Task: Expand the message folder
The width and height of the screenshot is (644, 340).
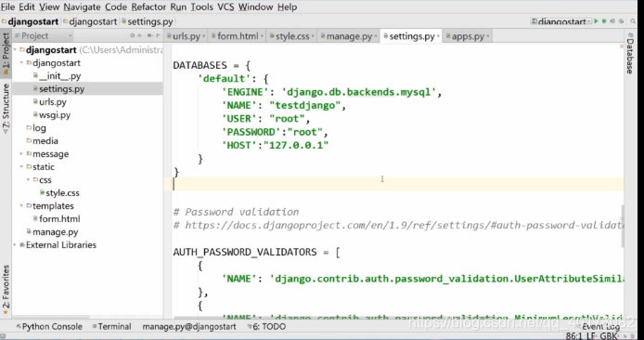Action: click(x=21, y=154)
